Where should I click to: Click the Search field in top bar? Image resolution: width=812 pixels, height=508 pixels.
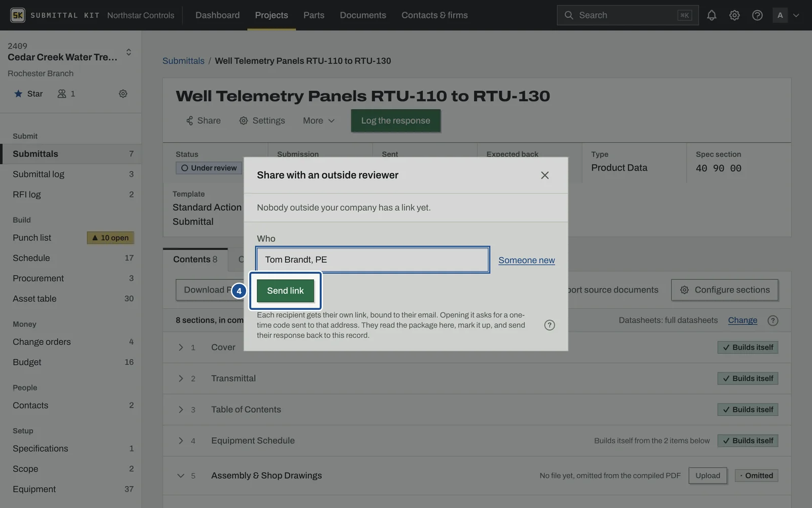[627, 15]
